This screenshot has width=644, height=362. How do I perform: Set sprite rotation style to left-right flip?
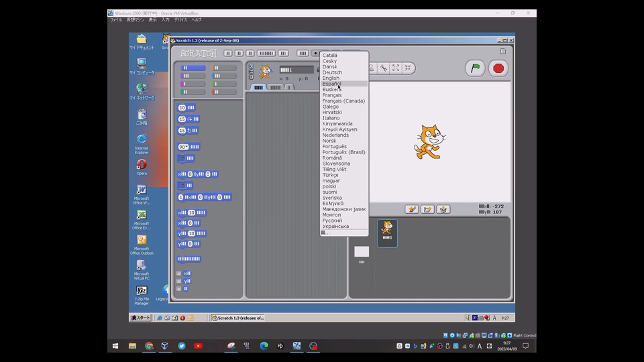pyautogui.click(x=252, y=72)
